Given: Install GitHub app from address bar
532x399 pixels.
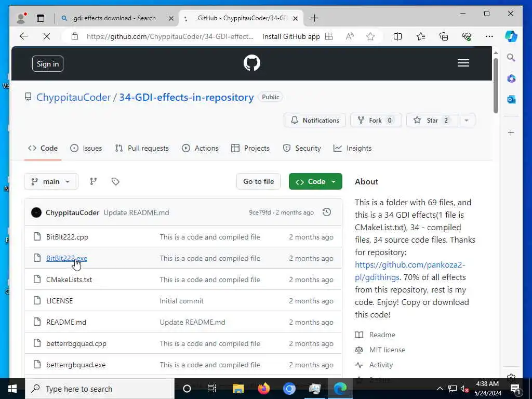Looking at the screenshot, I should pos(298,36).
